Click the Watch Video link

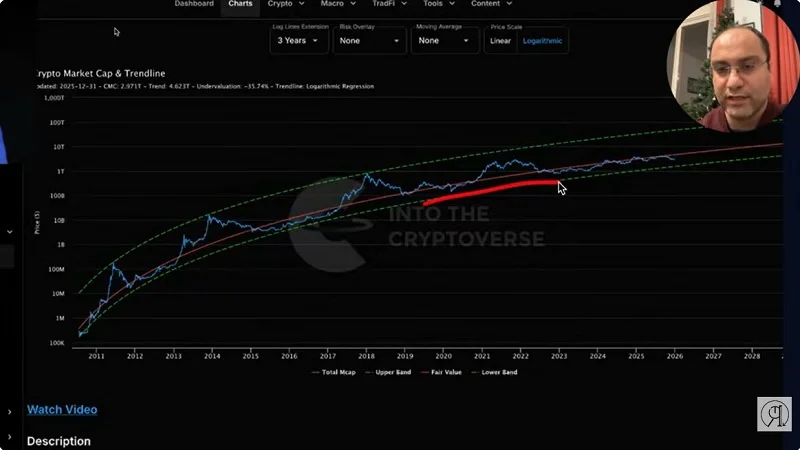tap(62, 409)
